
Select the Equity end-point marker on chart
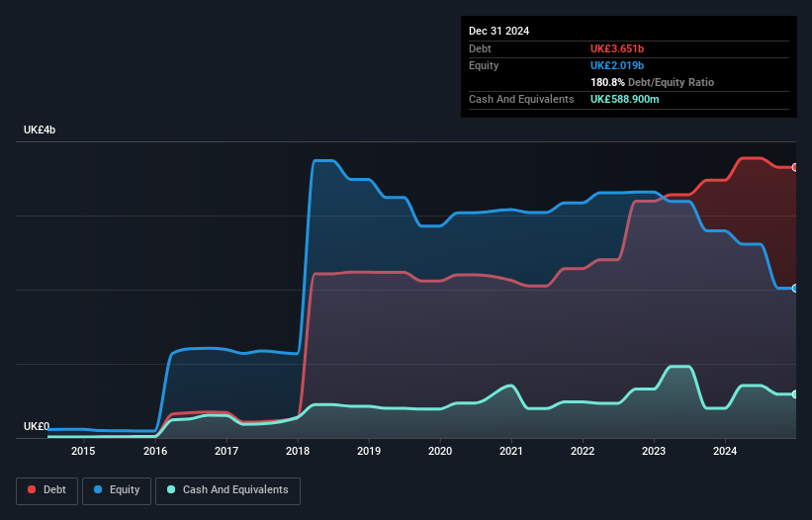pos(795,289)
